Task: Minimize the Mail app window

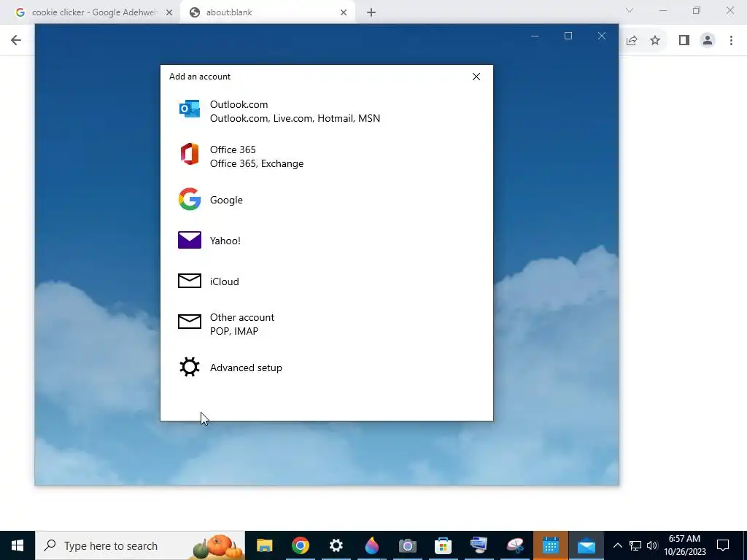Action: [x=535, y=36]
